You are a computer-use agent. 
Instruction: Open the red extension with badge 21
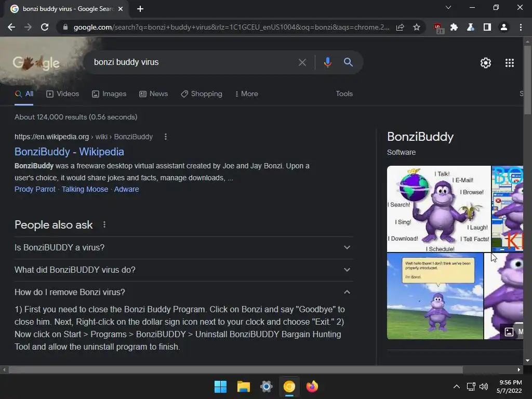click(x=438, y=28)
